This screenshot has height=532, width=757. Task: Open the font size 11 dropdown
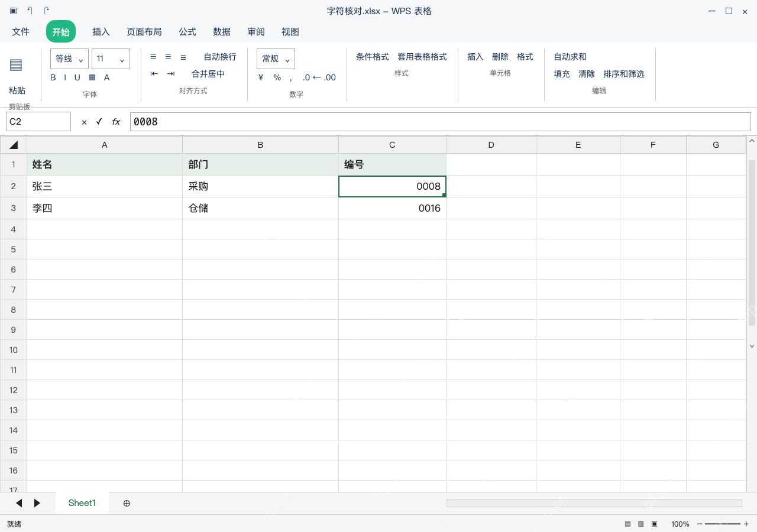(x=111, y=59)
